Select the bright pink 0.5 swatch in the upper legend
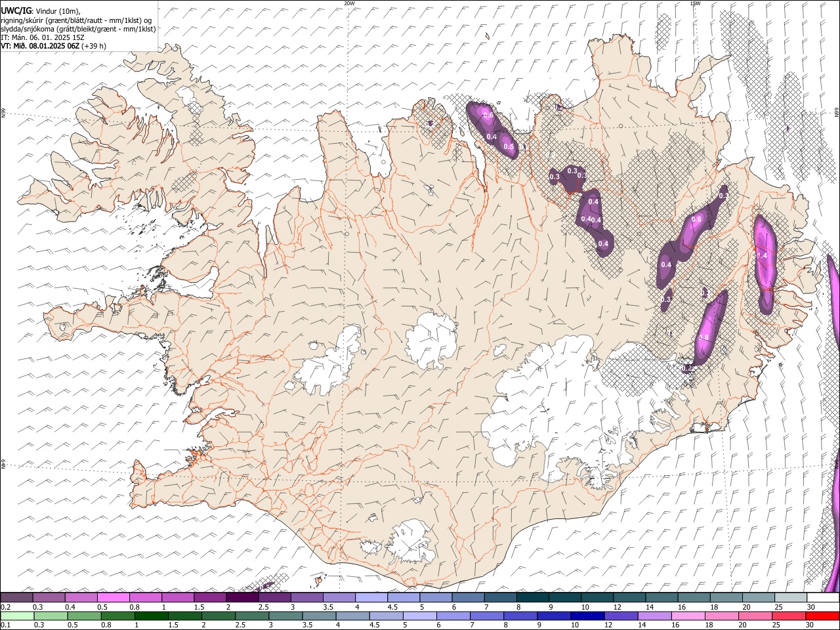This screenshot has height=630, width=840. pos(114,598)
